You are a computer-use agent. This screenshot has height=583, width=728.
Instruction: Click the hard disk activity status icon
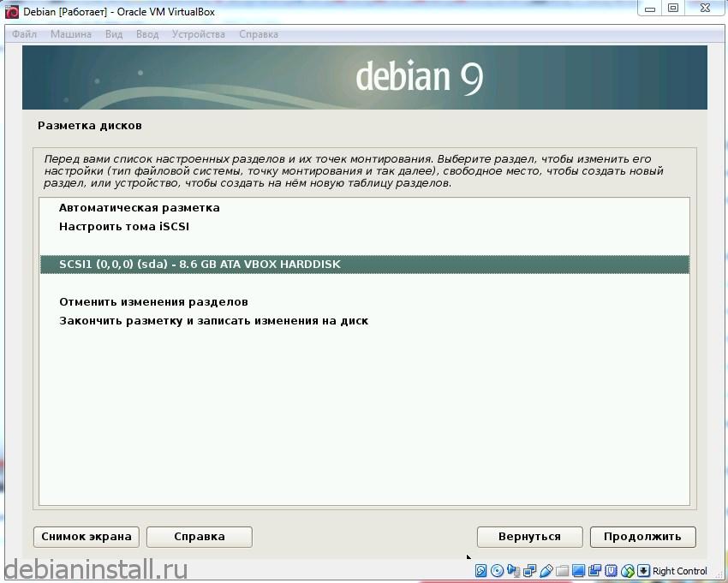(481, 570)
